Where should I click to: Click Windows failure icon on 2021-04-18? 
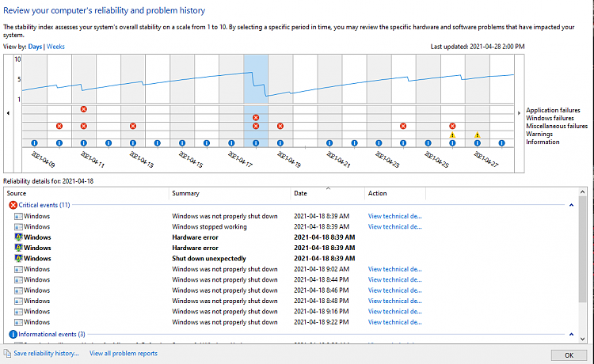tap(256, 118)
